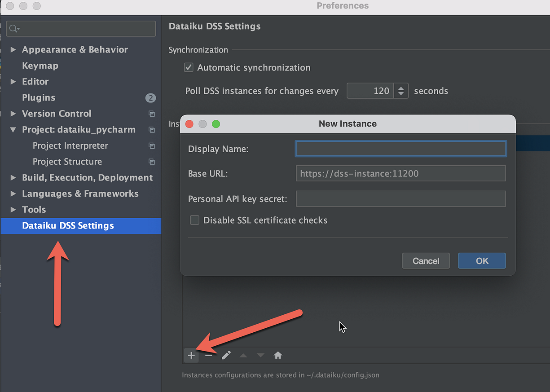Click the Cancel button
This screenshot has height=392, width=550.
(425, 260)
